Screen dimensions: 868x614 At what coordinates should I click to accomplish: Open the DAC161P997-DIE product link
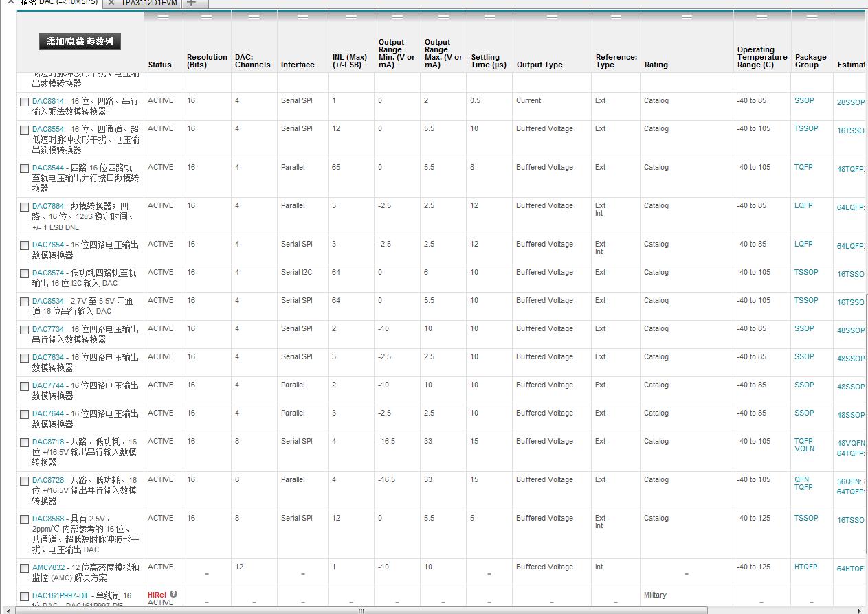point(60,595)
